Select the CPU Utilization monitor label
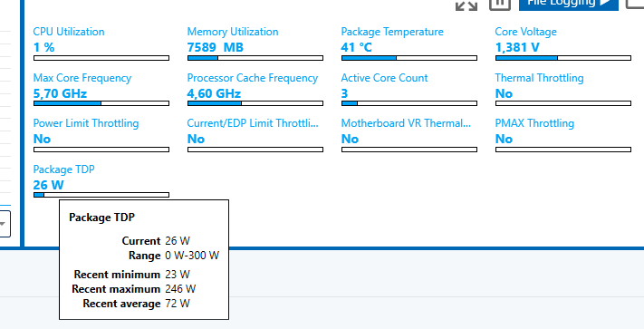644x329 pixels. tap(69, 32)
